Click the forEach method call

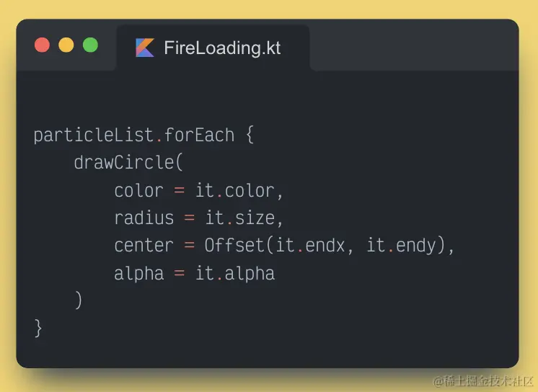pyautogui.click(x=200, y=135)
